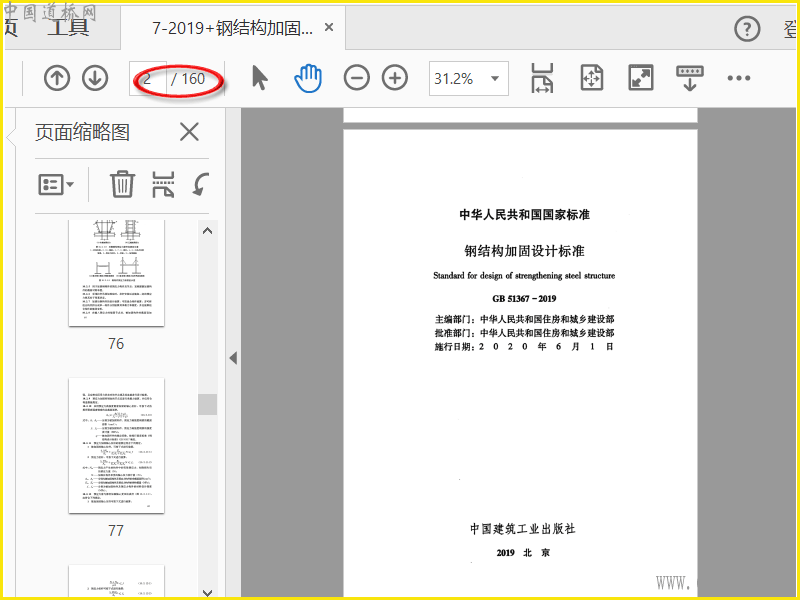The image size is (800, 600).
Task: Click the English subtitle Standard for design
Action: 524,276
